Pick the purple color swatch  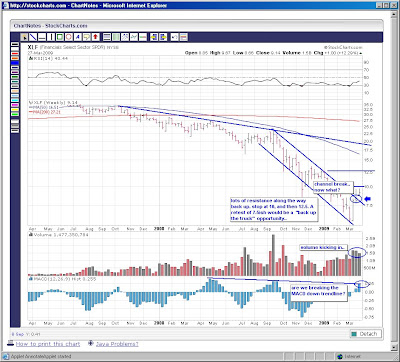[15, 72]
